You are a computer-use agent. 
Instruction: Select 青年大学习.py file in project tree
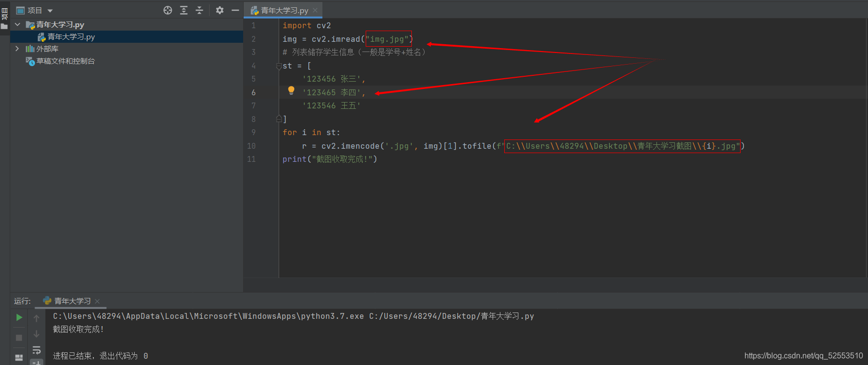pos(71,37)
